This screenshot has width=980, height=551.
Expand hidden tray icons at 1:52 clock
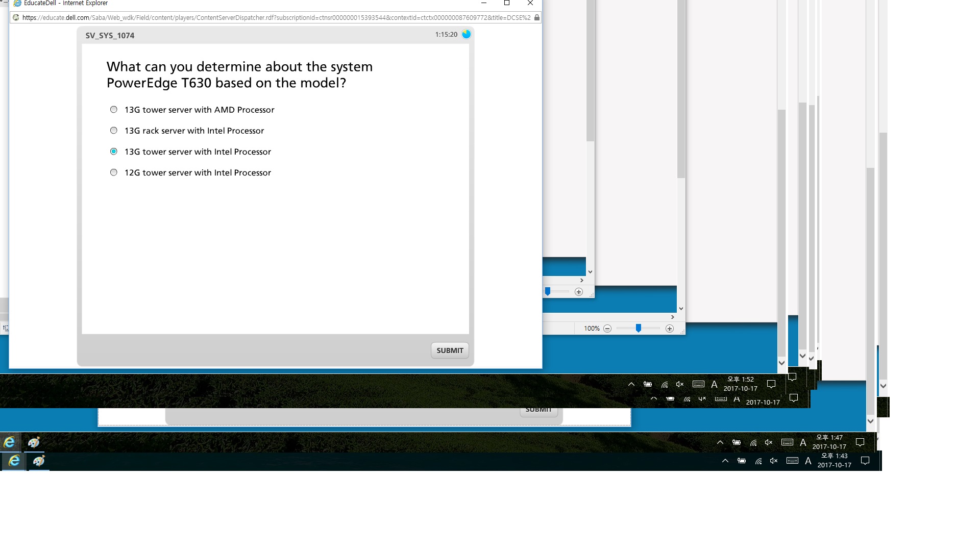(631, 384)
